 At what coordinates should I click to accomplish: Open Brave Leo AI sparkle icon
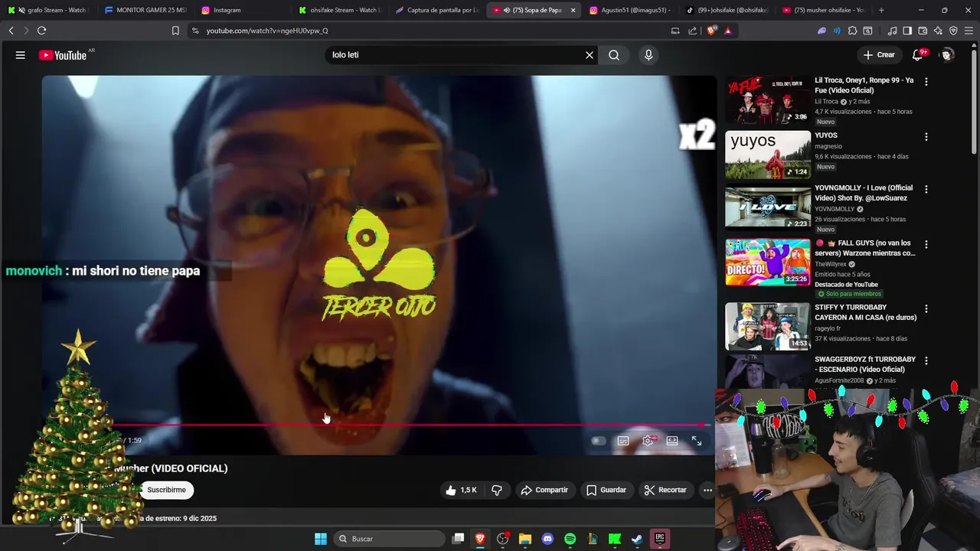point(938,31)
